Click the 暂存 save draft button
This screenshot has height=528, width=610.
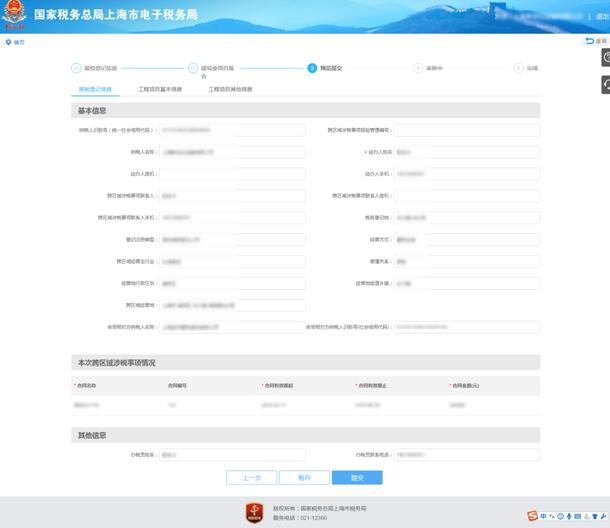304,477
